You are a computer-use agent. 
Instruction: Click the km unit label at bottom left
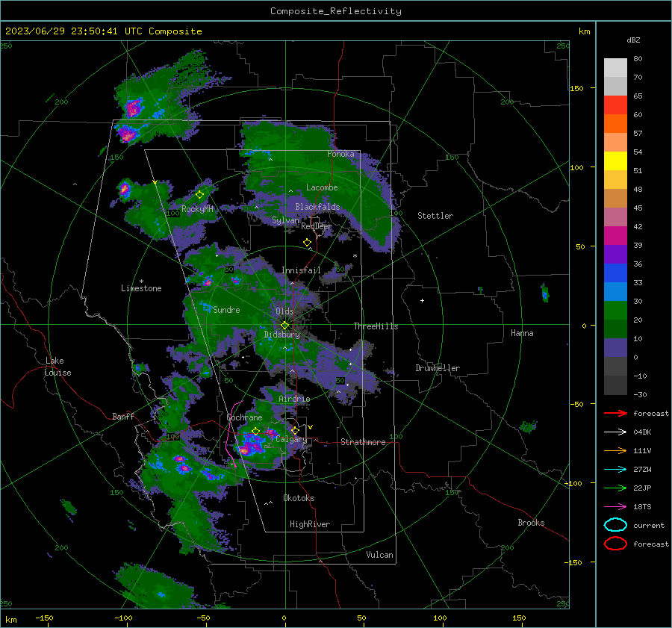[10, 620]
